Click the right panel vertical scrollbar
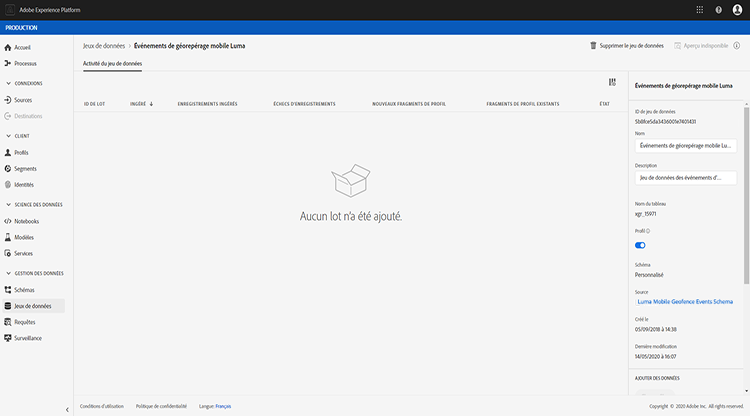750x416 pixels. 746,195
